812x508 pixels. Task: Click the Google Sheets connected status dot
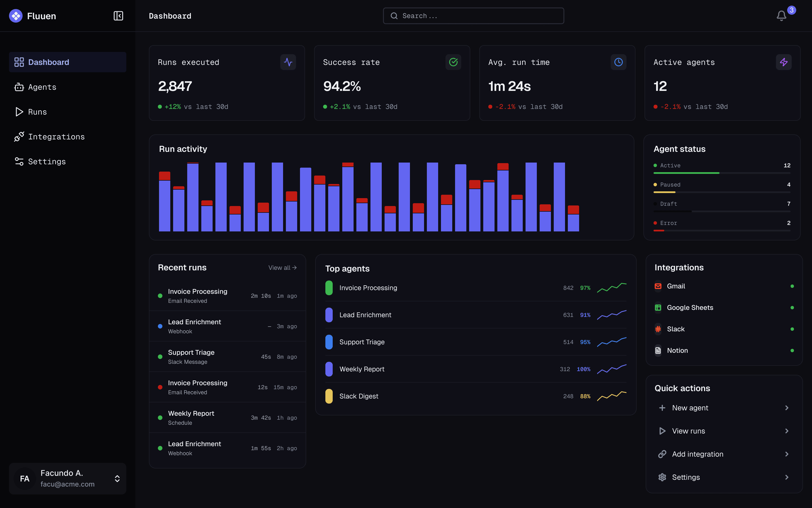792,308
